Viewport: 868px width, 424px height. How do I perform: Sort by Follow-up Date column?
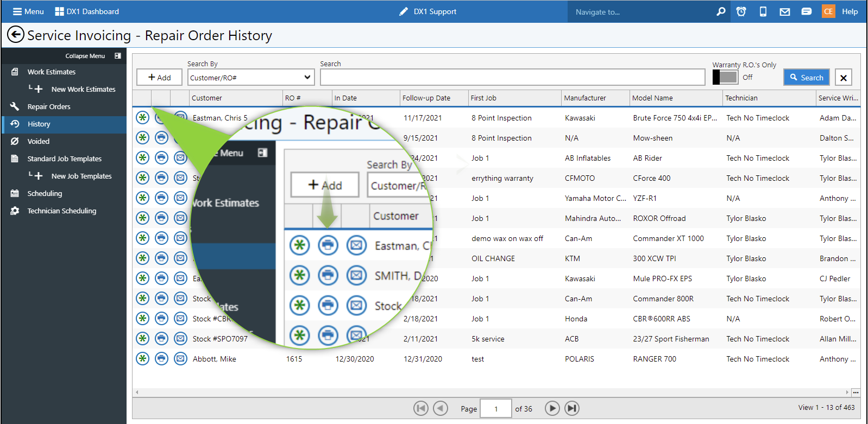click(x=434, y=98)
